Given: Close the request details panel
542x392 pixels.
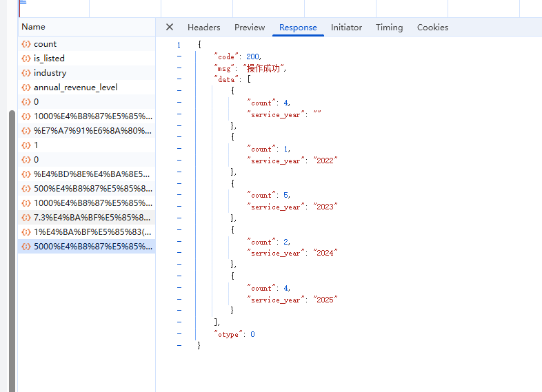Looking at the screenshot, I should [x=170, y=28].
